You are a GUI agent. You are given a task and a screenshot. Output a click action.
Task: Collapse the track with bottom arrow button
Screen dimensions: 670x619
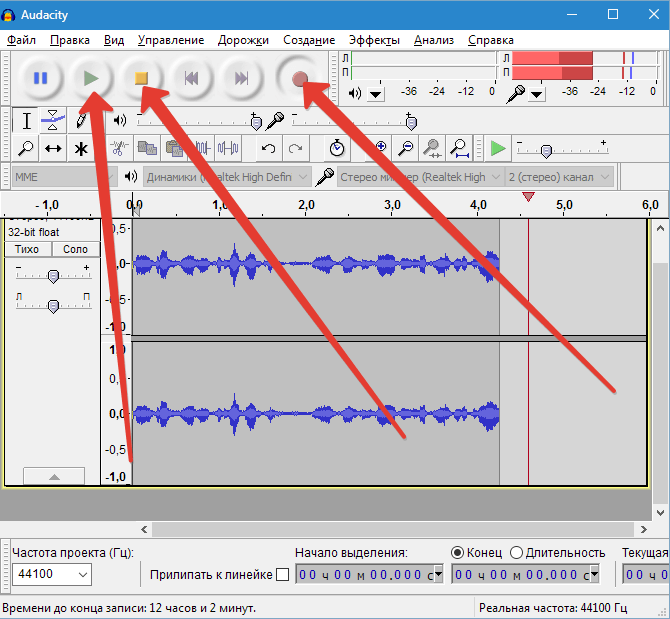(x=54, y=477)
